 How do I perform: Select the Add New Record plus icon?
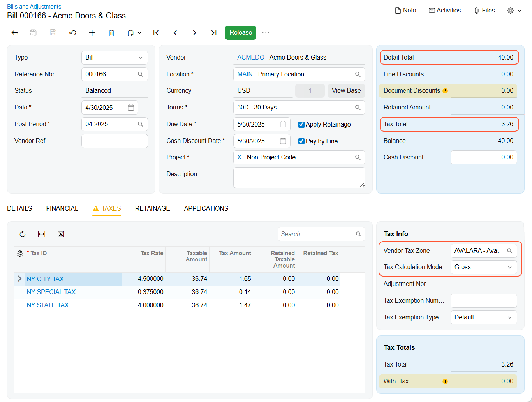[x=92, y=33]
